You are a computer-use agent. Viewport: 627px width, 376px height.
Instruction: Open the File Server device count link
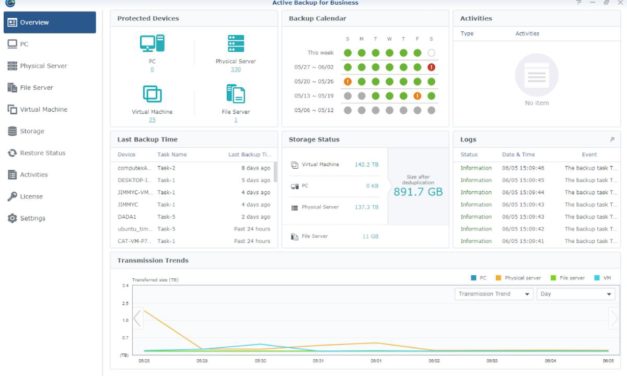click(x=236, y=120)
